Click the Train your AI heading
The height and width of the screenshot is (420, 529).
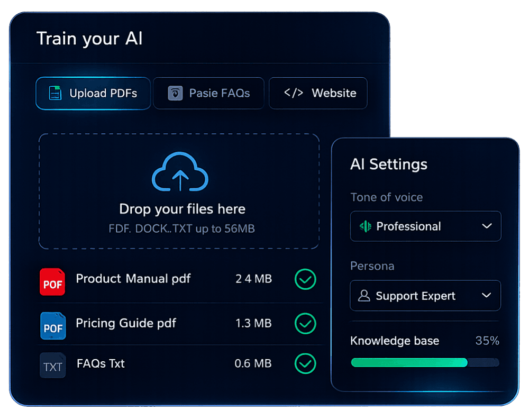click(89, 39)
